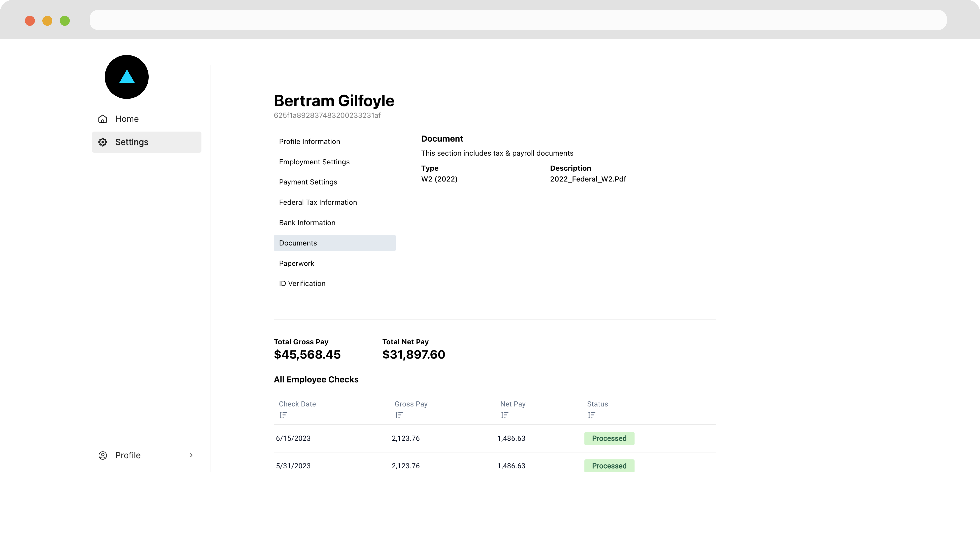Sort table by Status icon
Viewport: 980px width, 538px height.
click(x=591, y=415)
